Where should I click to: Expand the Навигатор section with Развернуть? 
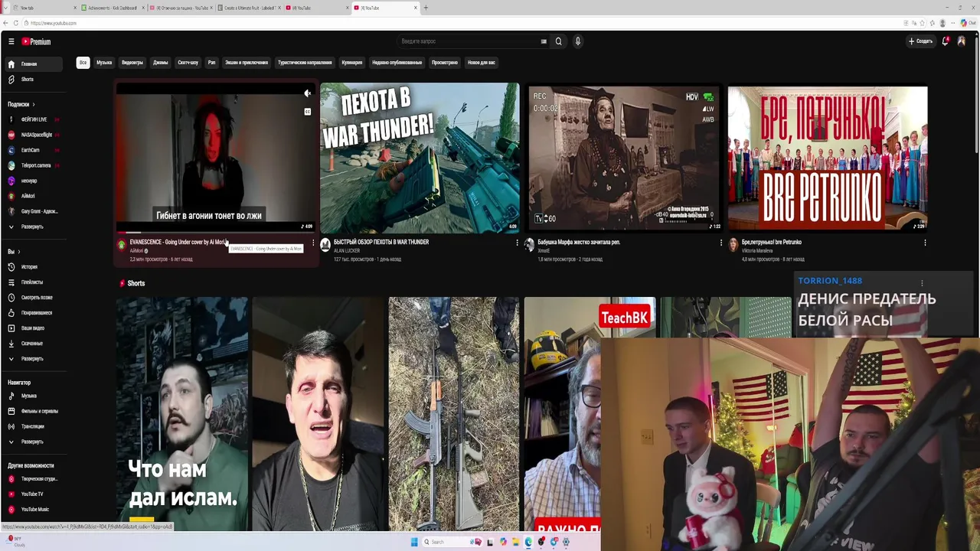(32, 442)
